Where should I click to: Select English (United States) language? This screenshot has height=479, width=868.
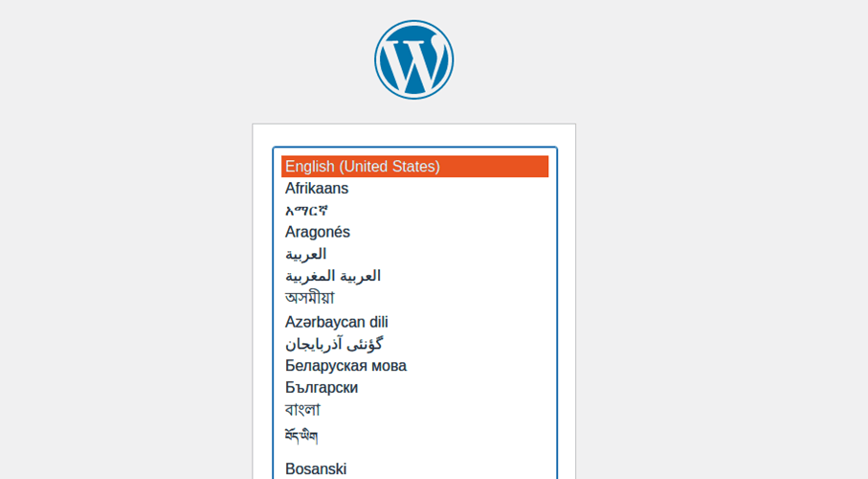pyautogui.click(x=414, y=167)
